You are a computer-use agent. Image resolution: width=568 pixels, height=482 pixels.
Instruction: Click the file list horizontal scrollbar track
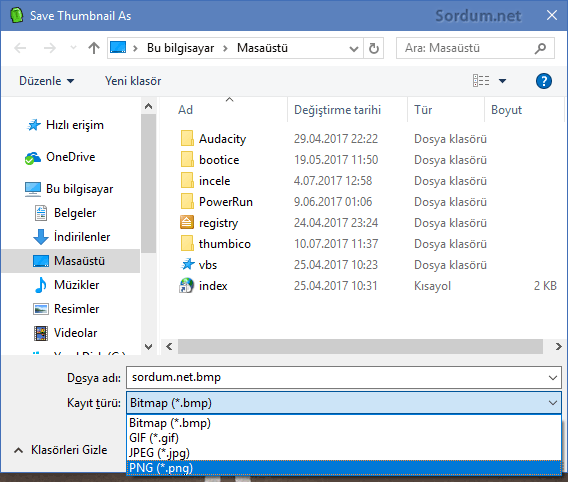pos(360,347)
